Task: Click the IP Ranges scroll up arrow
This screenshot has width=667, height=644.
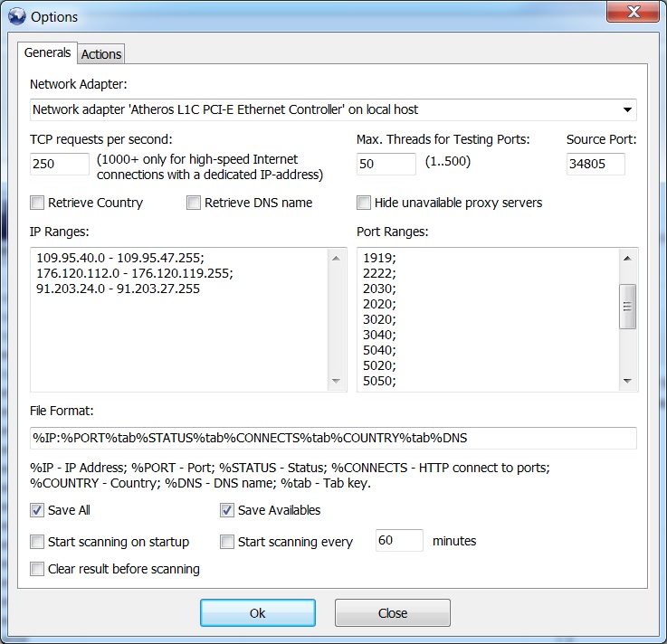Action: click(336, 258)
